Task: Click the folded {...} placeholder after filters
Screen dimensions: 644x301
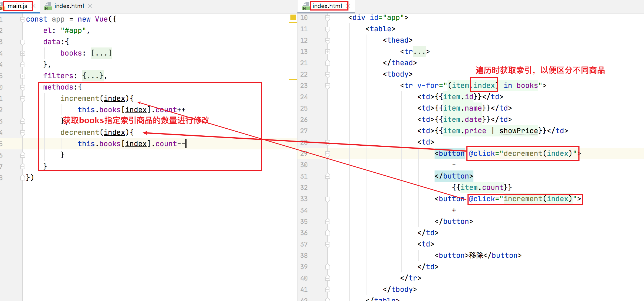Action: [93, 76]
